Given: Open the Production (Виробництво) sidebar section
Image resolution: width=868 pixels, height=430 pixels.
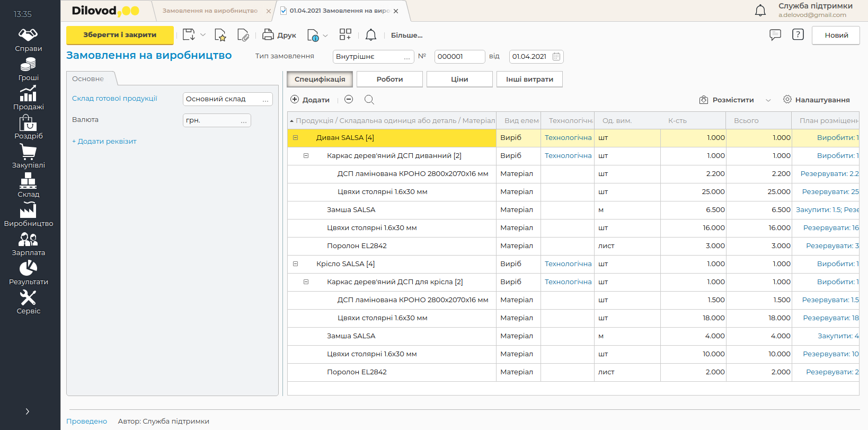Looking at the screenshot, I should (29, 215).
